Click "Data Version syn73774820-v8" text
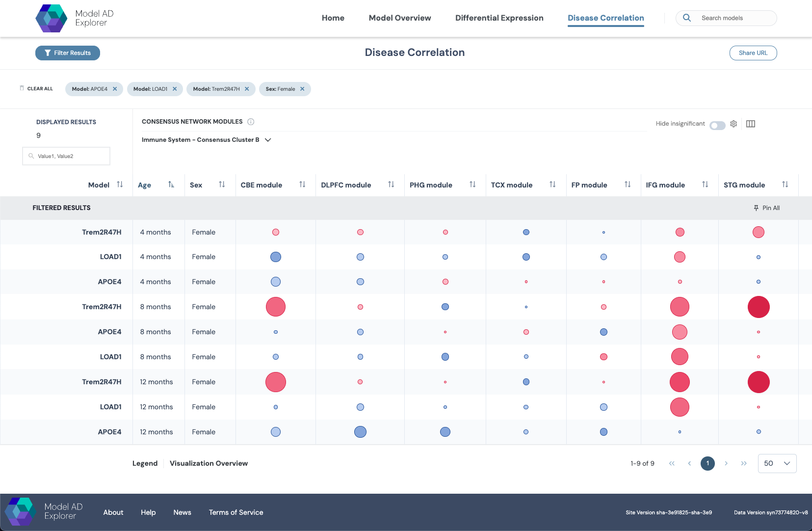Viewport: 812px width, 531px height. coord(771,512)
